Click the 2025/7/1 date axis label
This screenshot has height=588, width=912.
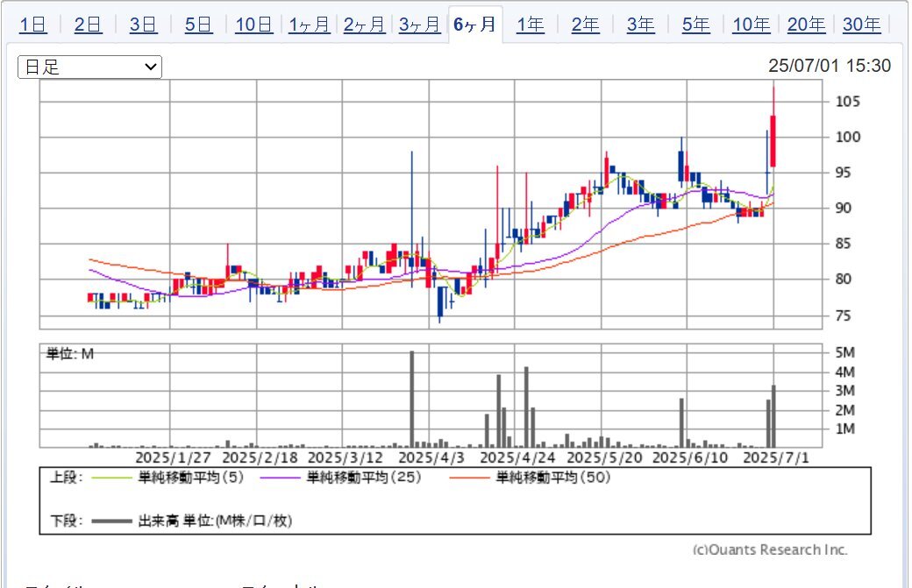[x=776, y=457]
